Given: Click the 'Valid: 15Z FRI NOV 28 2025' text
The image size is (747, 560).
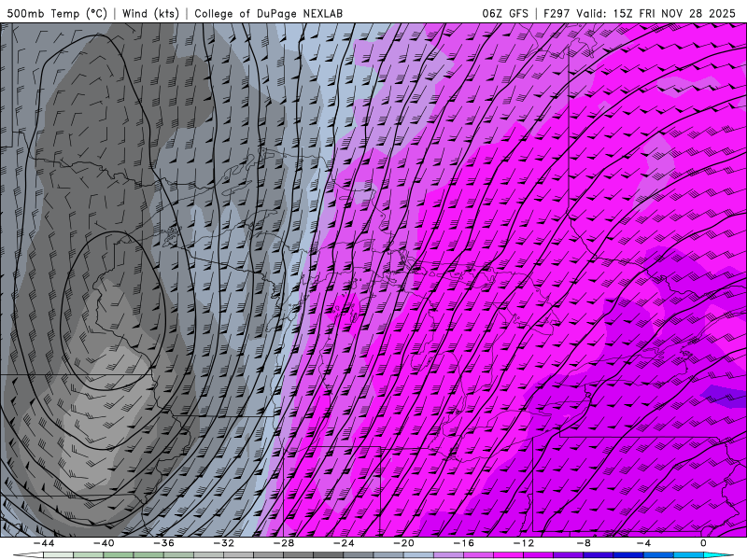Looking at the screenshot, I should pos(656,13).
